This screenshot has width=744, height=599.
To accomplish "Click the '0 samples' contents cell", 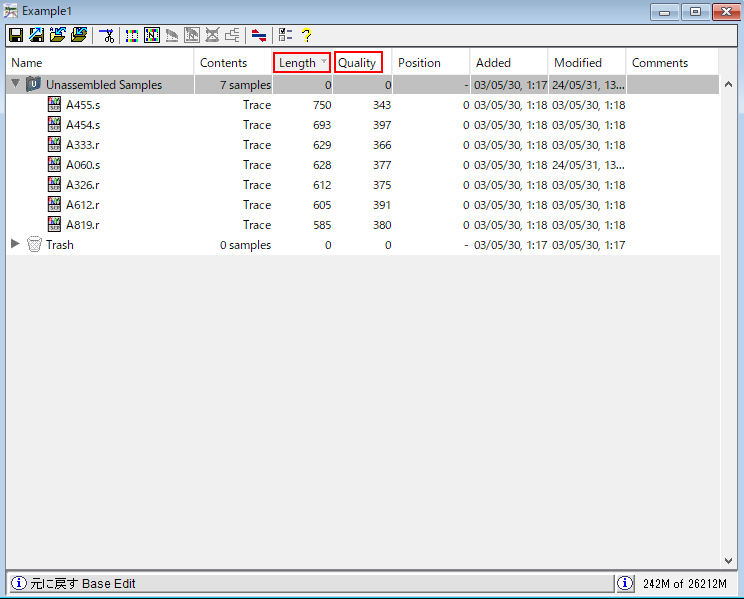I will tap(245, 245).
